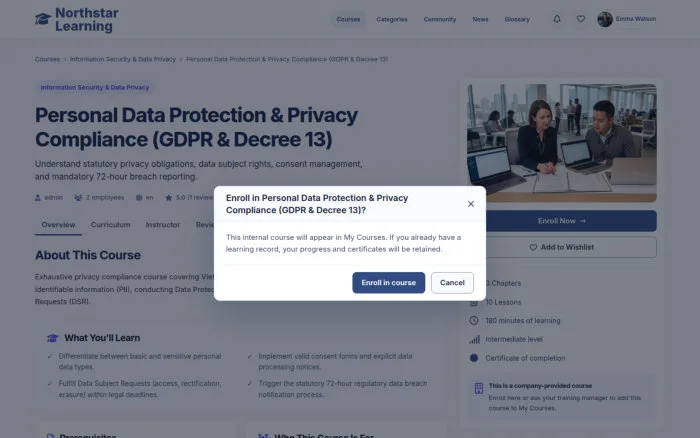View the course preview image thumbnail

(x=562, y=143)
